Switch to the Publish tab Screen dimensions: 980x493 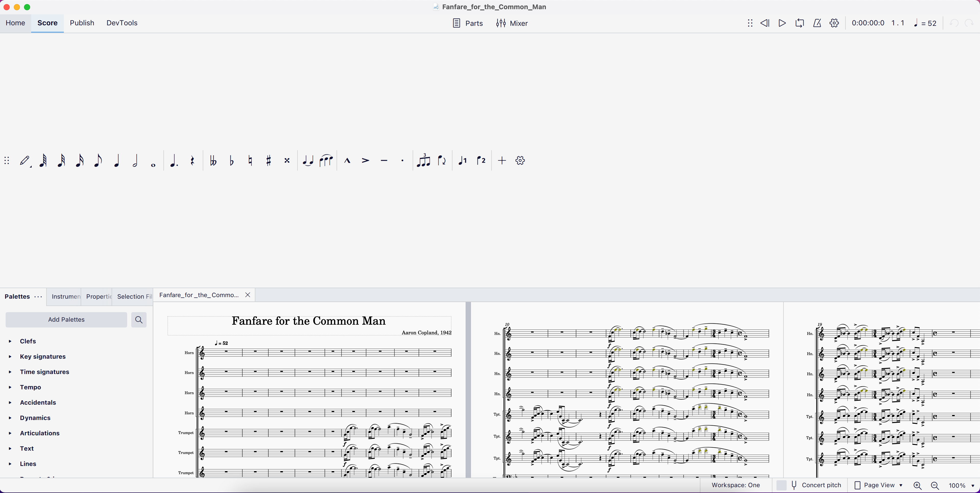click(x=82, y=23)
